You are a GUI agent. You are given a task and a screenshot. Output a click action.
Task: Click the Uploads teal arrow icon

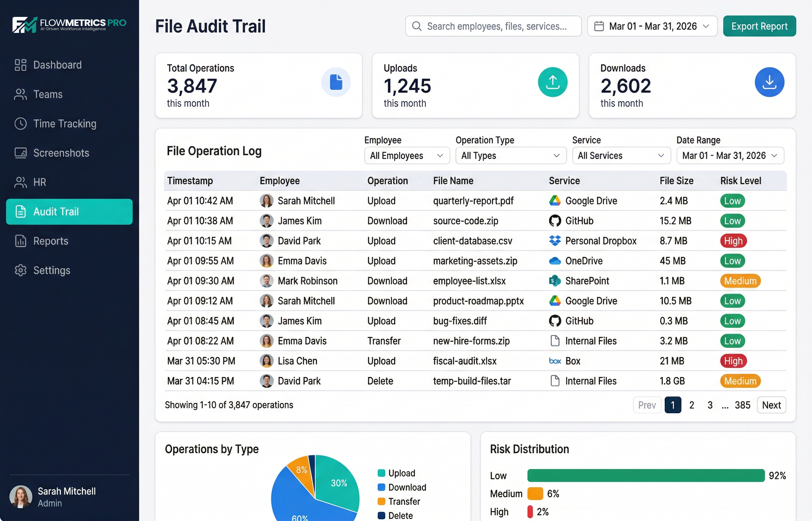tap(552, 82)
